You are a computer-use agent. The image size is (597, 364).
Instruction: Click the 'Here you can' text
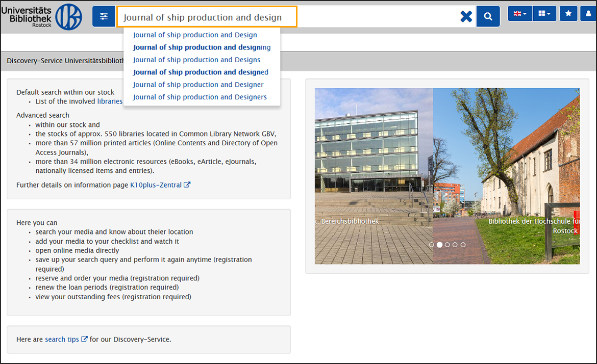point(37,222)
